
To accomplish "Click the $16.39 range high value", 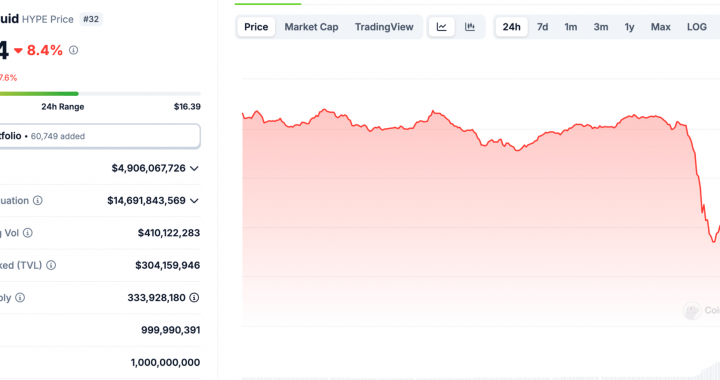I will click(x=187, y=106).
